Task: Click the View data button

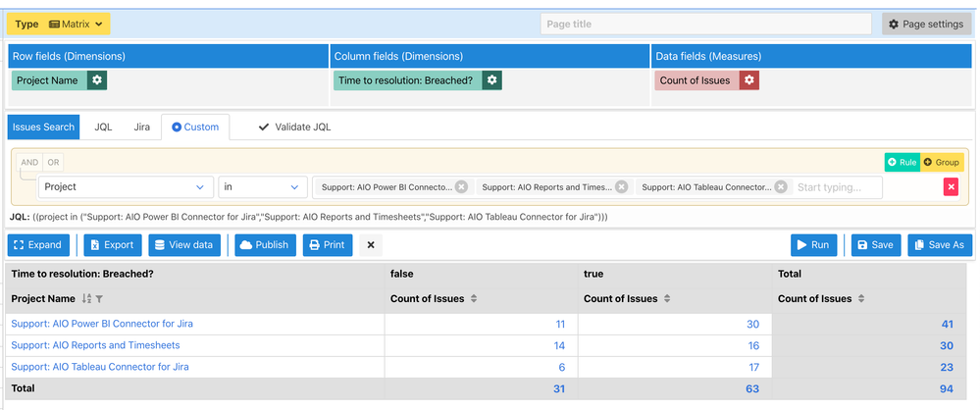Action: click(184, 245)
